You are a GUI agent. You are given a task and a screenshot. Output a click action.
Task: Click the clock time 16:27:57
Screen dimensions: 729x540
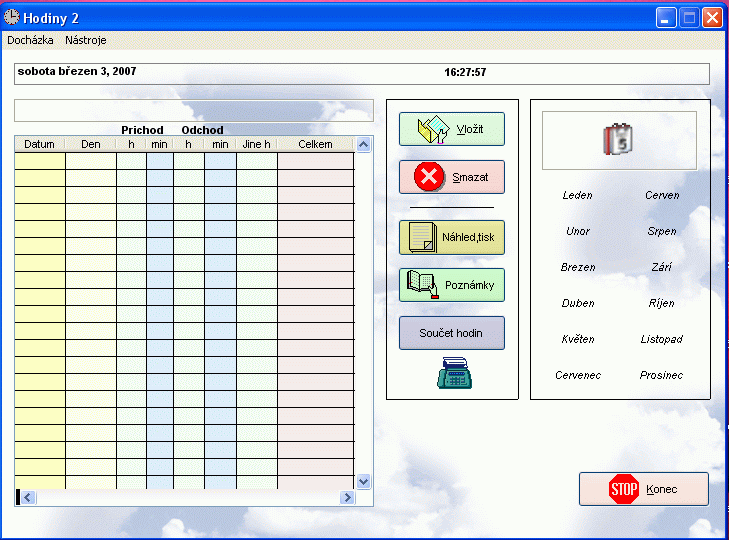tap(465, 73)
